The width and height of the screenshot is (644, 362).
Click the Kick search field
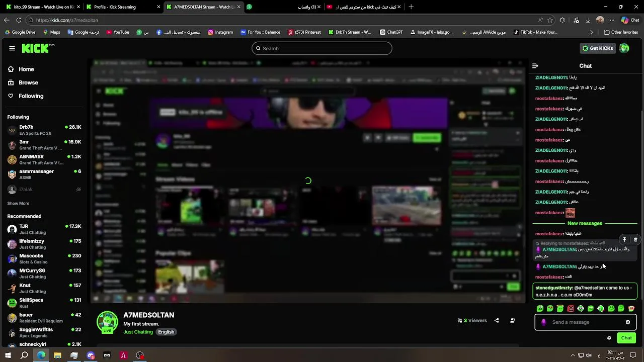pos(322,48)
